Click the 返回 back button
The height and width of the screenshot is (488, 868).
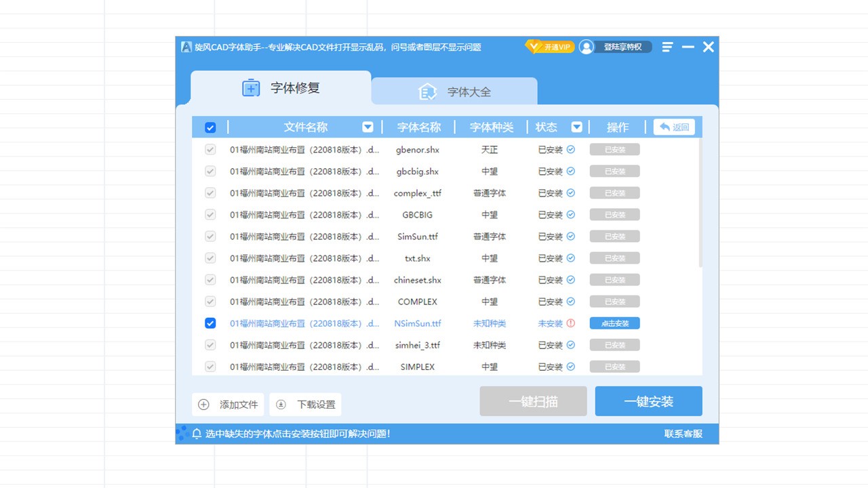tap(674, 127)
